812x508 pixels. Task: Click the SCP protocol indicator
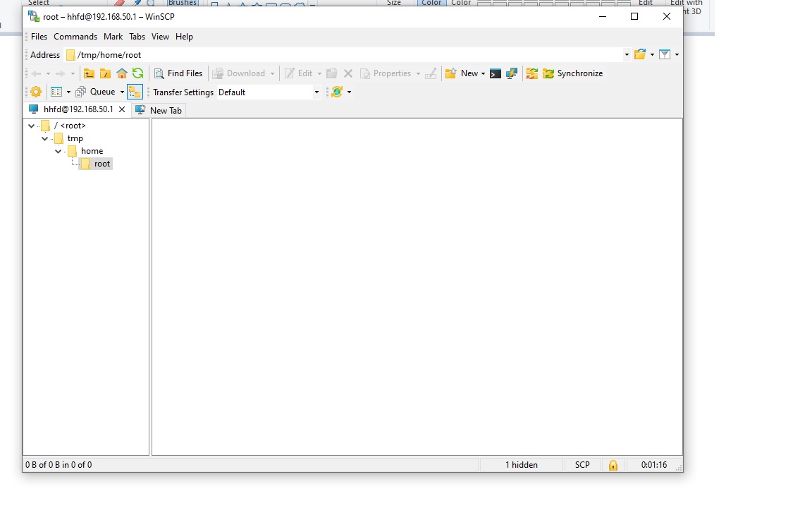(x=582, y=465)
